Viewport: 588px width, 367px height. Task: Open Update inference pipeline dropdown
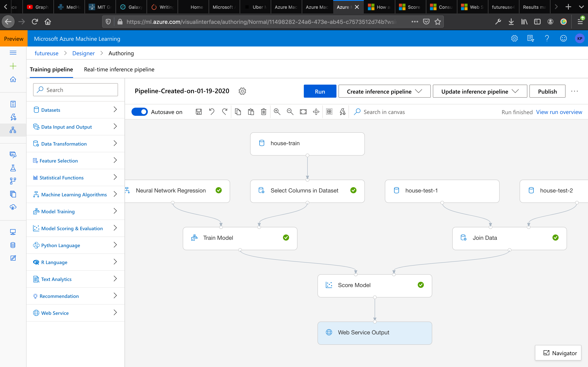point(480,92)
